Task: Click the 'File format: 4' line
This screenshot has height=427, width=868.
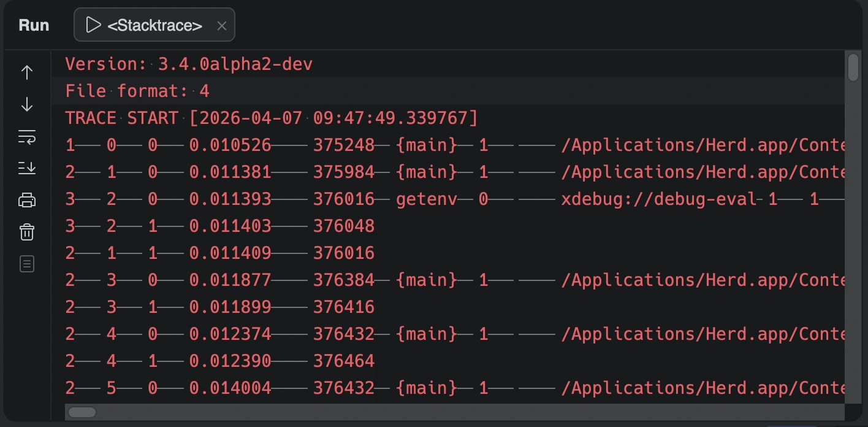Action: point(137,91)
